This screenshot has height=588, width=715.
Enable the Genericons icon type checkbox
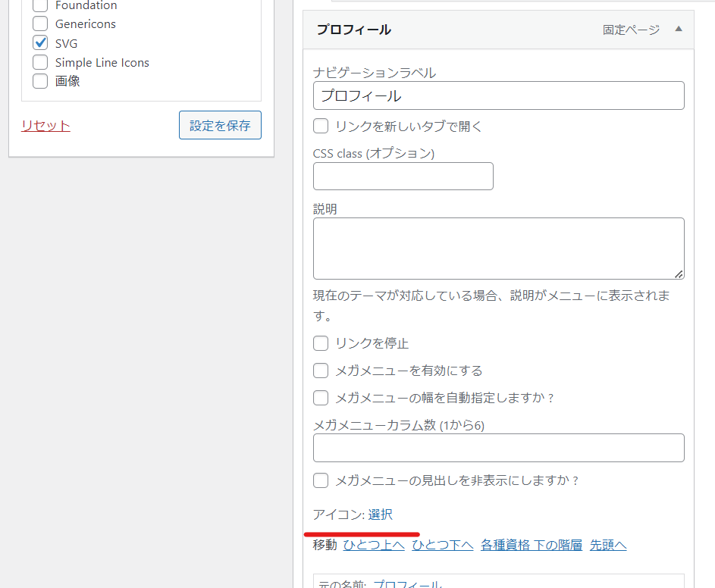40,24
